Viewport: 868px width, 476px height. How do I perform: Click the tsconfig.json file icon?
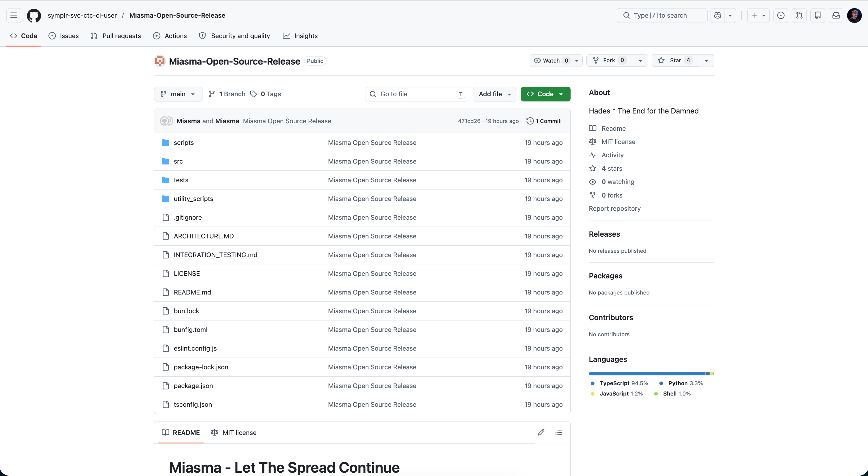click(x=165, y=404)
